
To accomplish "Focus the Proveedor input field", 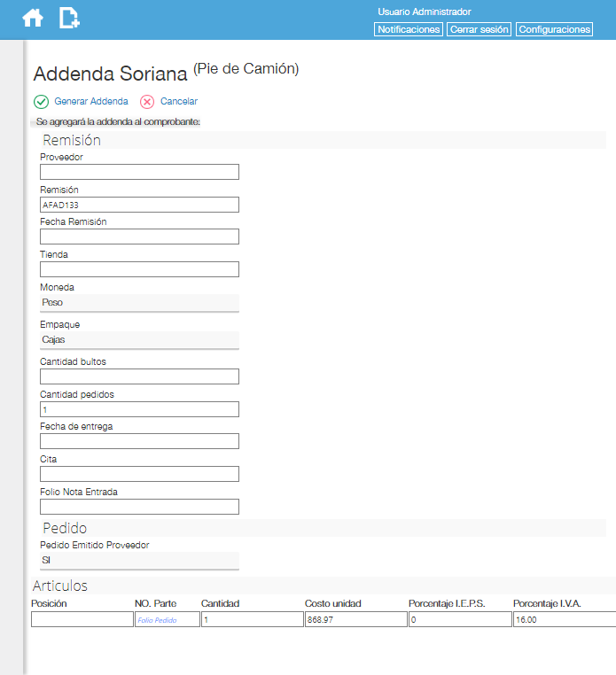I will 139,172.
